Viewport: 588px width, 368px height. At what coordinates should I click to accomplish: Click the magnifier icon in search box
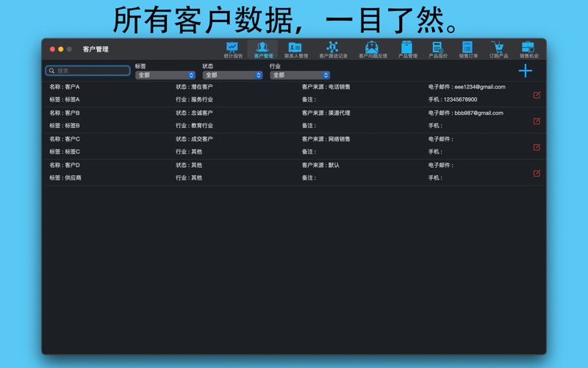click(51, 71)
